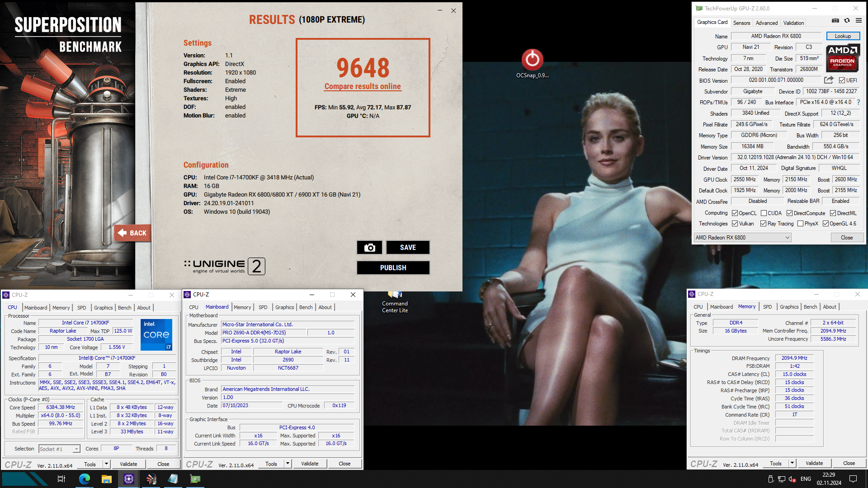The height and width of the screenshot is (488, 868).
Task: Open the Notepad taskbar icon
Action: pos(173,479)
